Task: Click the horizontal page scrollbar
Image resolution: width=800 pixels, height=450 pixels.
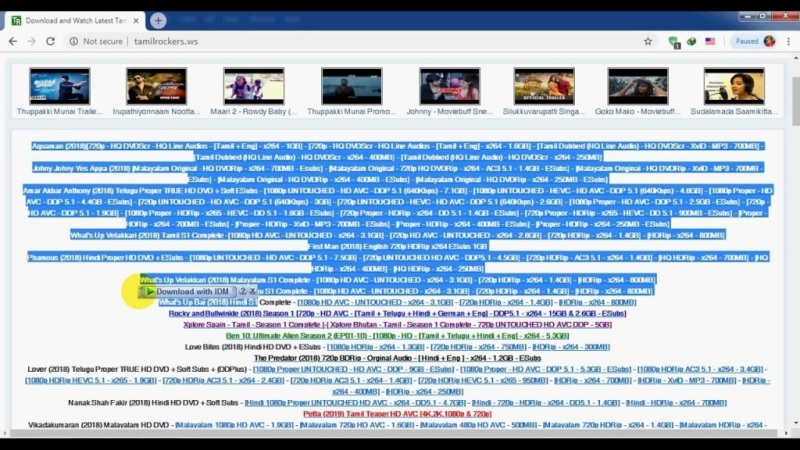Action: [393, 433]
